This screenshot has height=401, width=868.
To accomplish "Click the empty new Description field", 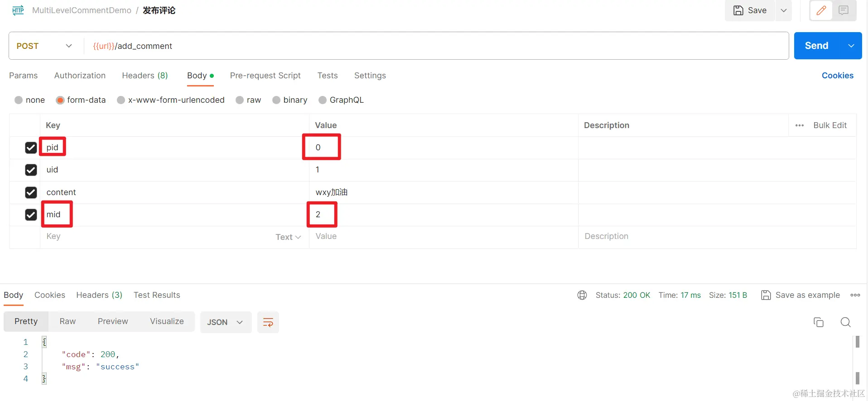I will (x=717, y=236).
